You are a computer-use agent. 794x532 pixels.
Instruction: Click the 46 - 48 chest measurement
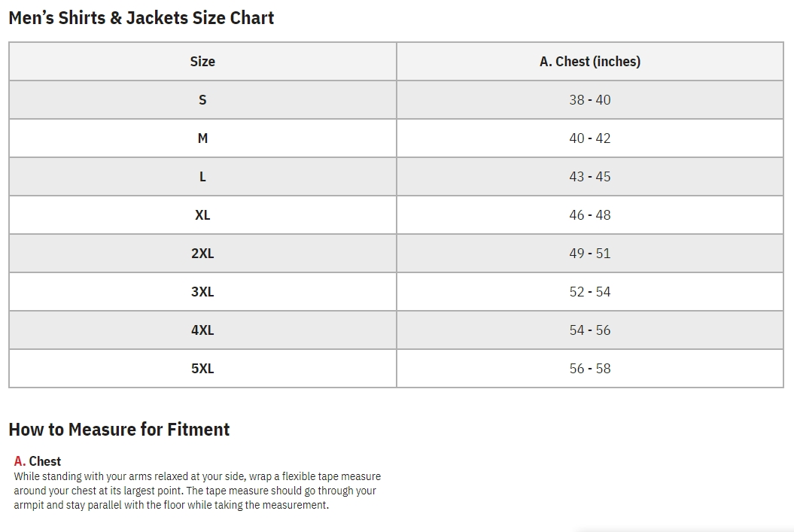[x=590, y=215]
